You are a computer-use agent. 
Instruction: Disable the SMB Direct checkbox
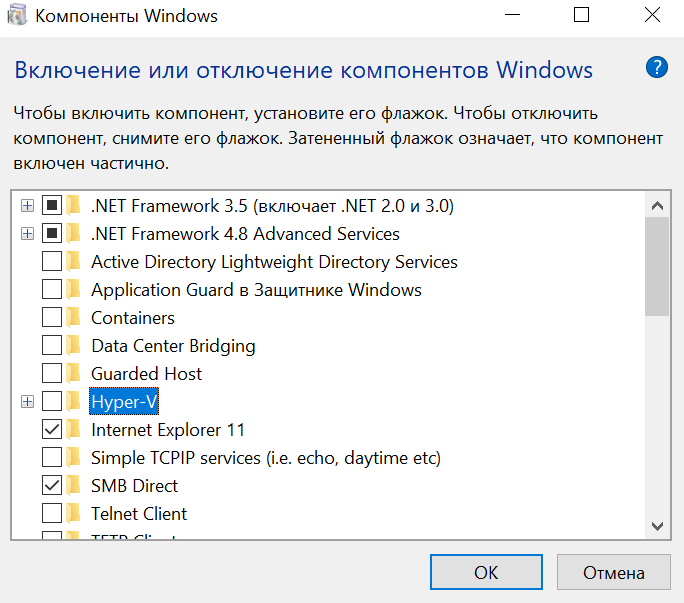click(51, 486)
